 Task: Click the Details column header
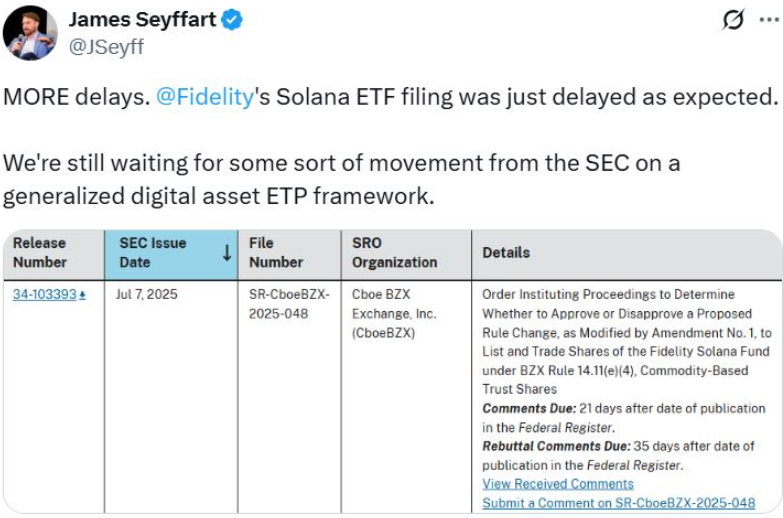506,253
